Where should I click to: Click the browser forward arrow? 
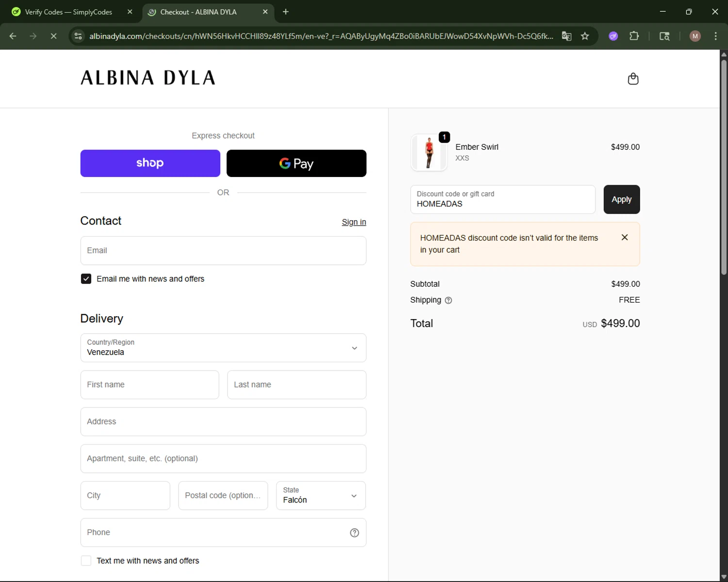point(33,36)
